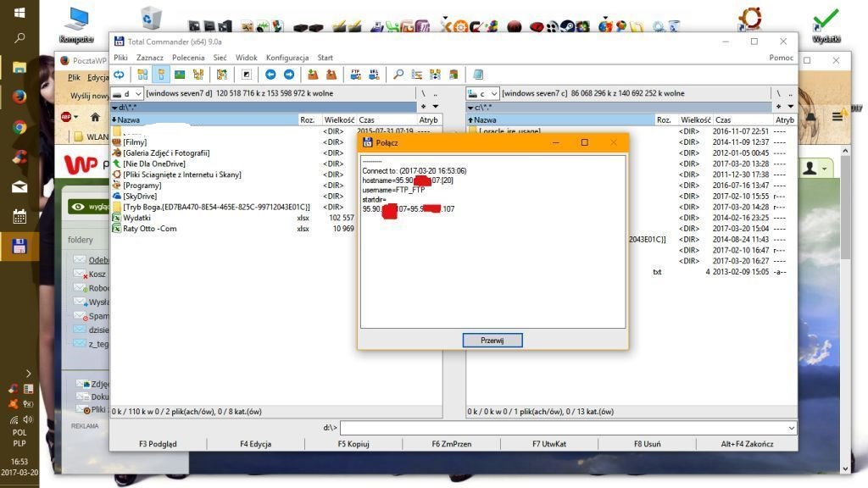
Task: Open the Polecenia menu
Action: (188, 58)
